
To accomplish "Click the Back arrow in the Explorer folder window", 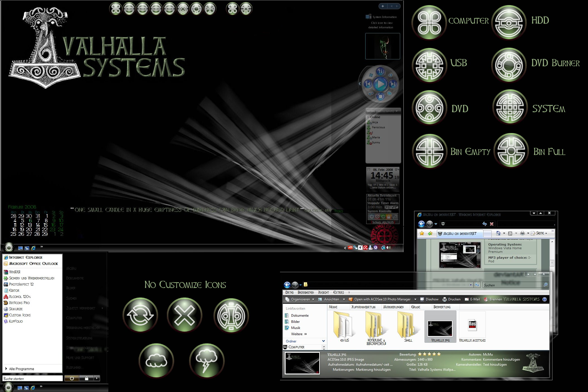I will pos(287,285).
